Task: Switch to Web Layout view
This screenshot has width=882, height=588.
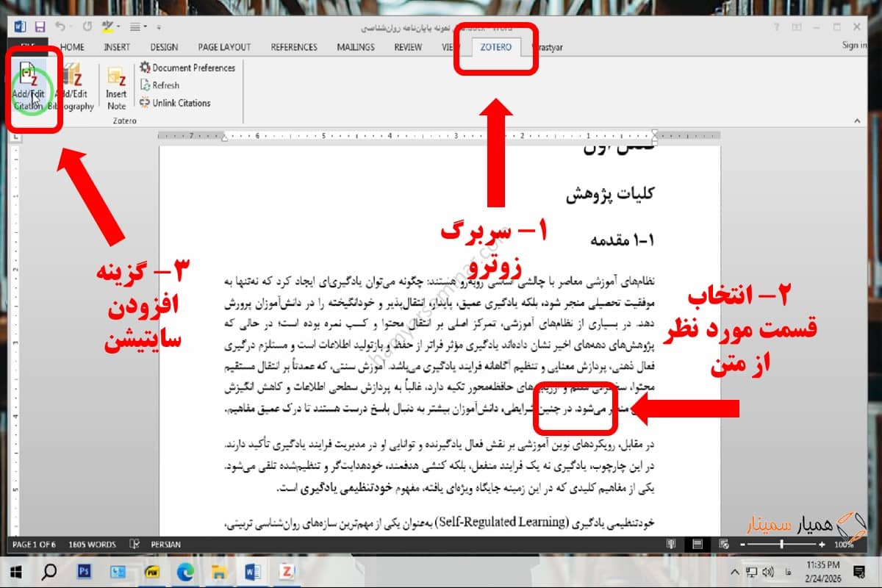Action: click(x=724, y=545)
